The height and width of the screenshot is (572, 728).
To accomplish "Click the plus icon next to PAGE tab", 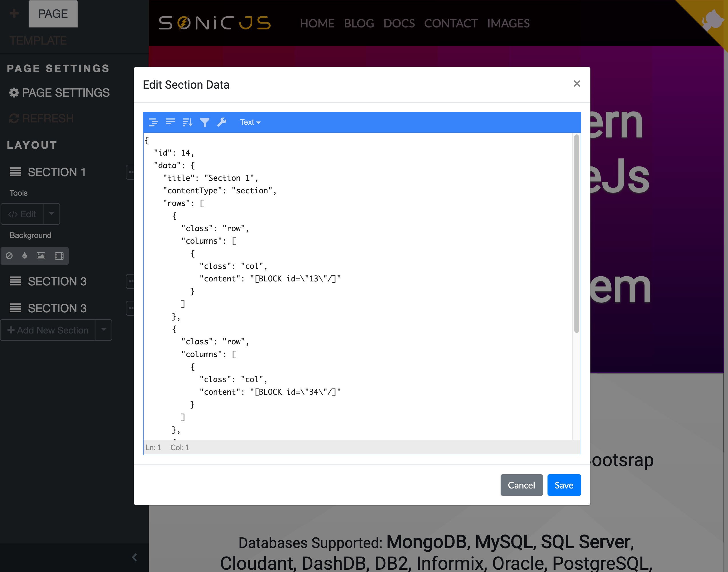I will 14,13.
